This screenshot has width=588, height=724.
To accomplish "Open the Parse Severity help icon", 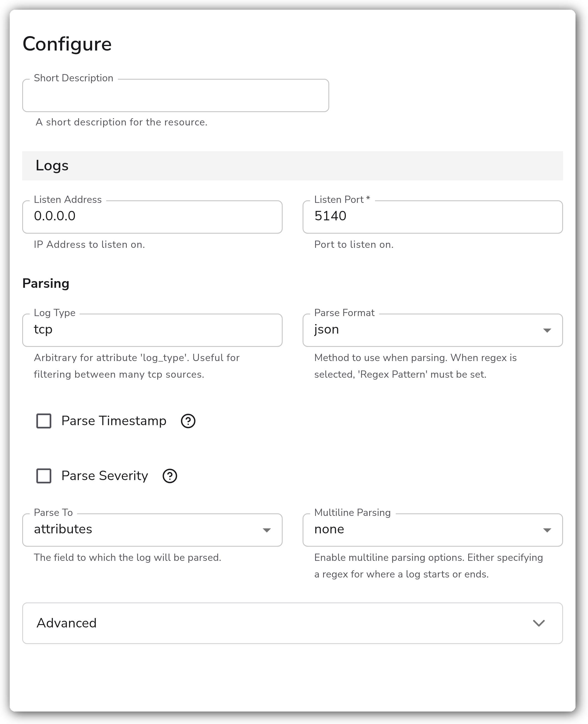I will click(x=170, y=476).
